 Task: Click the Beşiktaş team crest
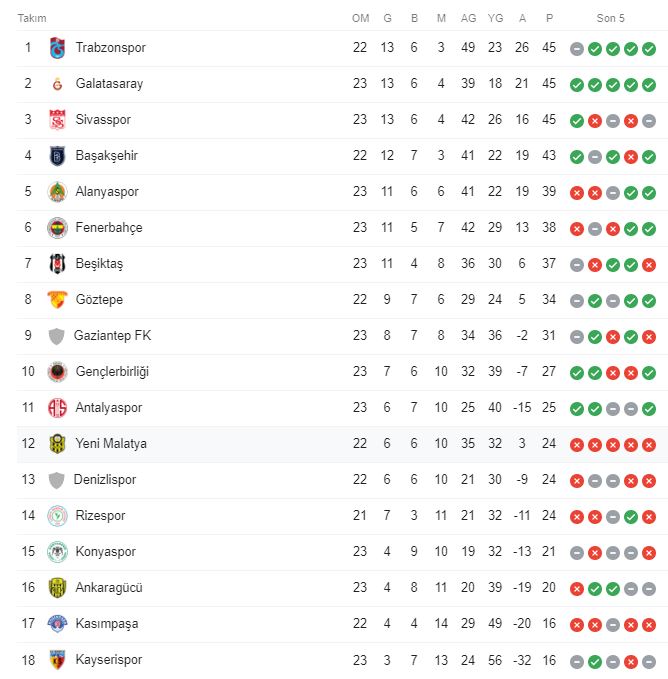coord(56,264)
